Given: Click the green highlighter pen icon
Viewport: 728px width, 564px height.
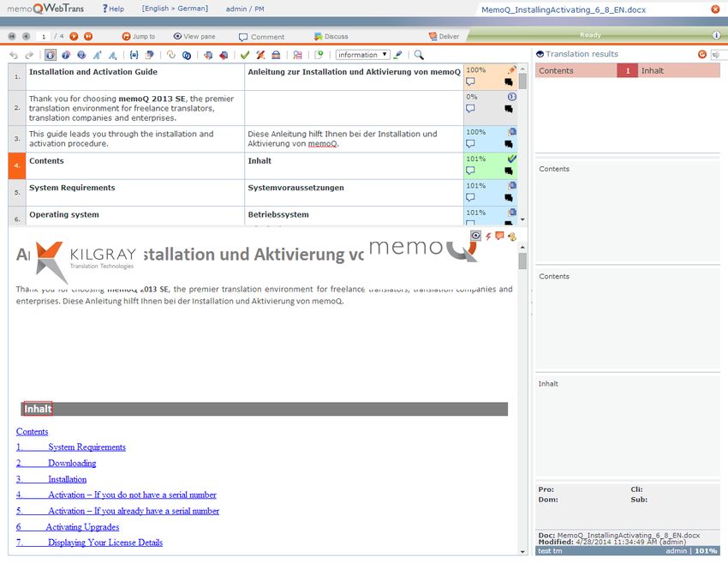Looking at the screenshot, I should (x=398, y=55).
